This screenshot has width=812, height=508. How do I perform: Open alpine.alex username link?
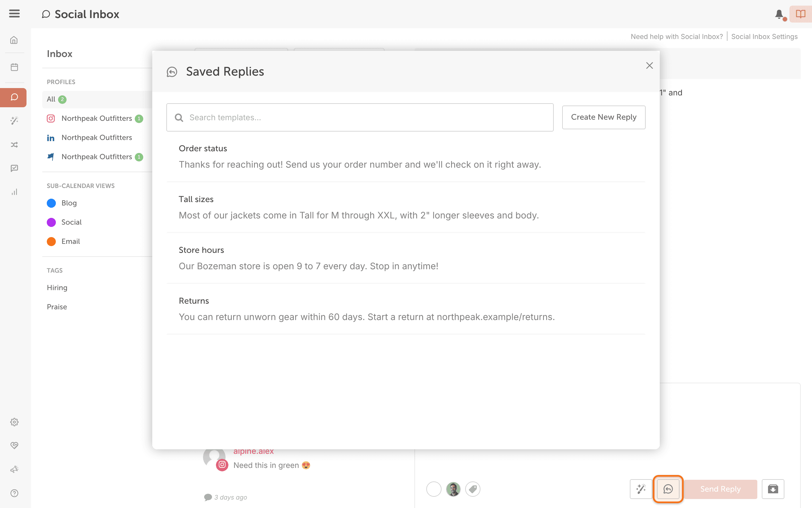pos(254,451)
